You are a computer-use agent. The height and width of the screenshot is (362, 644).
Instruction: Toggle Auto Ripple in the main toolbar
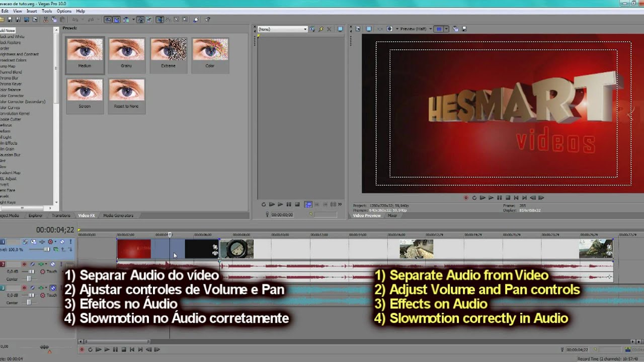click(x=126, y=20)
